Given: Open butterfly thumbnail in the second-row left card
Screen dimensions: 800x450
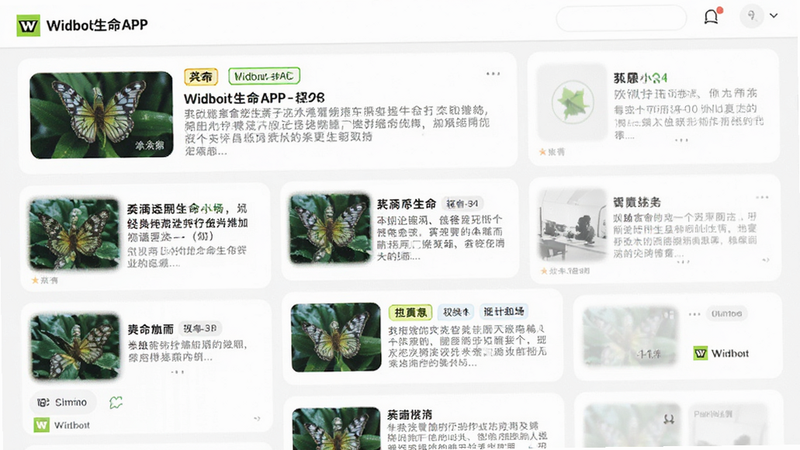Looking at the screenshot, I should point(74,234).
